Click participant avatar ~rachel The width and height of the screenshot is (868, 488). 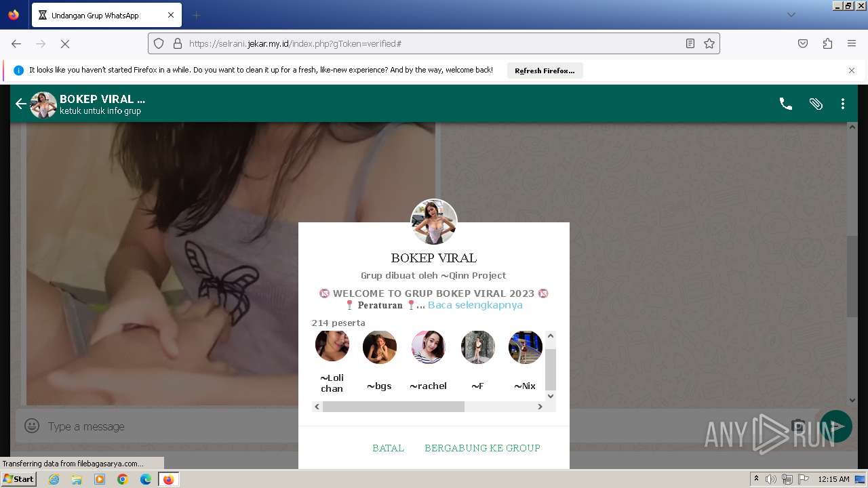(429, 347)
